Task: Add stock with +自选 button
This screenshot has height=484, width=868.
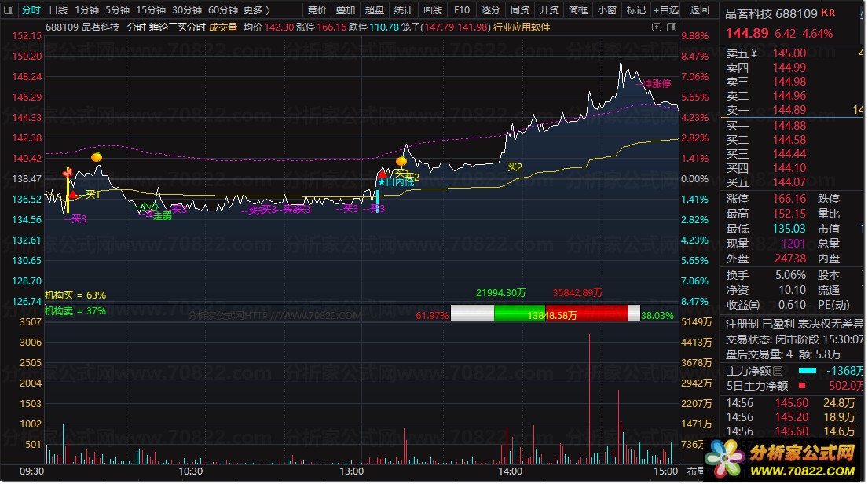Action: tap(666, 10)
